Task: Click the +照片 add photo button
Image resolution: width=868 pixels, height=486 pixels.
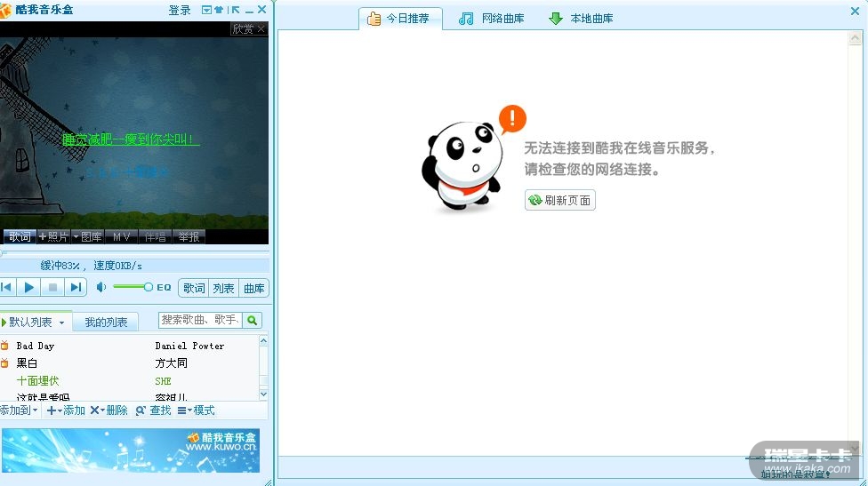Action: 53,236
